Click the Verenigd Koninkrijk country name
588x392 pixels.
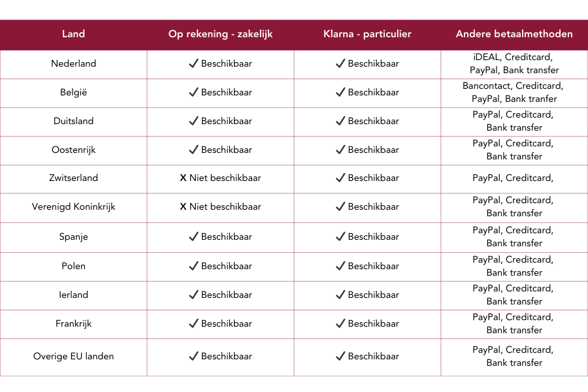(x=73, y=206)
